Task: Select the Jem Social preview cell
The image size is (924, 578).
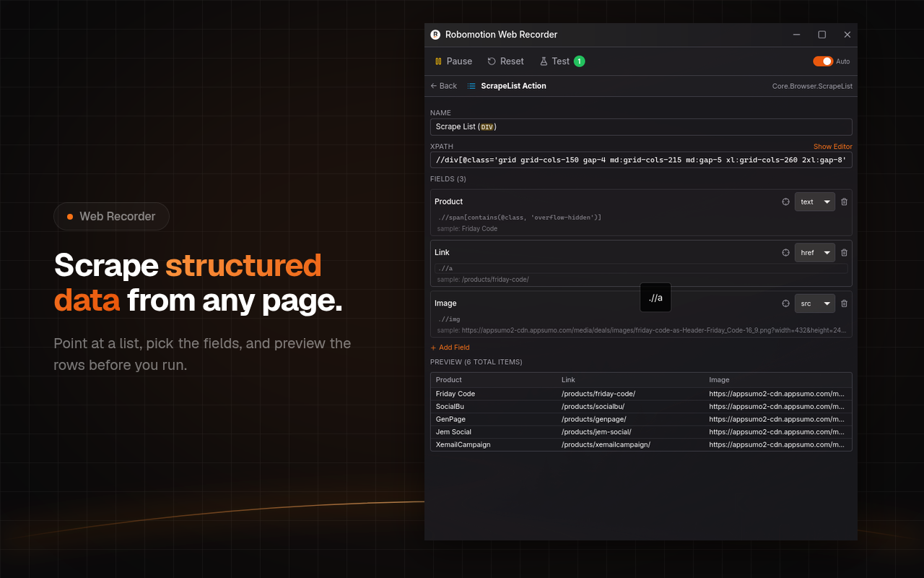Action: coord(453,432)
